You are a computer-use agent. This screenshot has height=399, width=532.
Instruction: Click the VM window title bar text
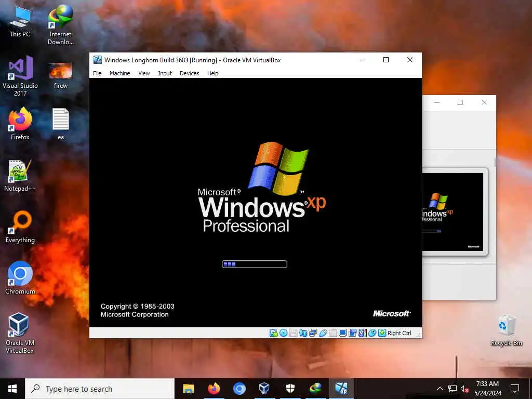pos(192,60)
